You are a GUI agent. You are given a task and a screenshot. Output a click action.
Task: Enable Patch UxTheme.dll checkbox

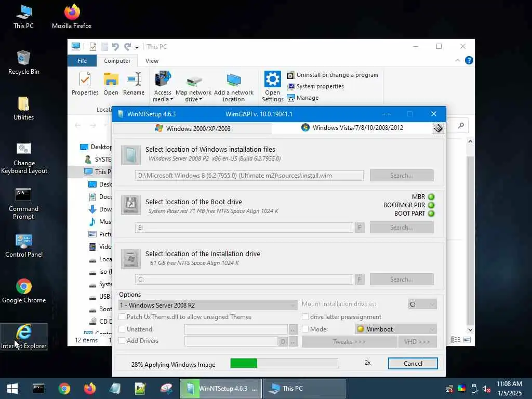[x=122, y=316]
